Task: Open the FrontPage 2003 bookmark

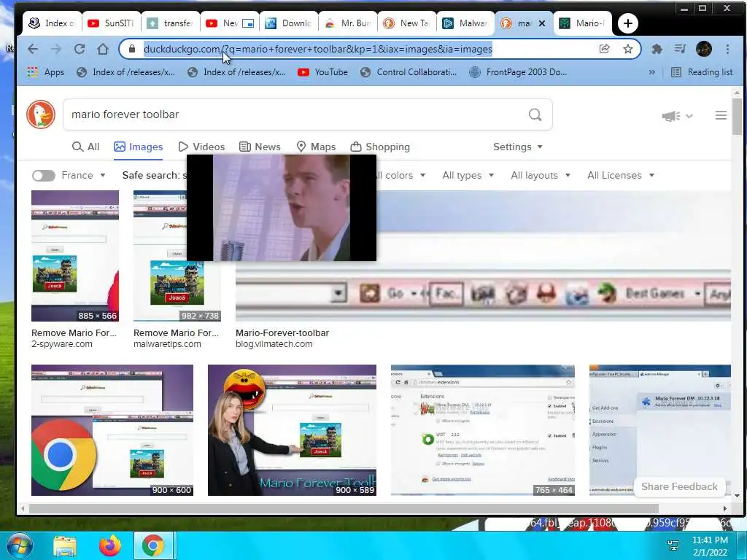Action: 518,72
